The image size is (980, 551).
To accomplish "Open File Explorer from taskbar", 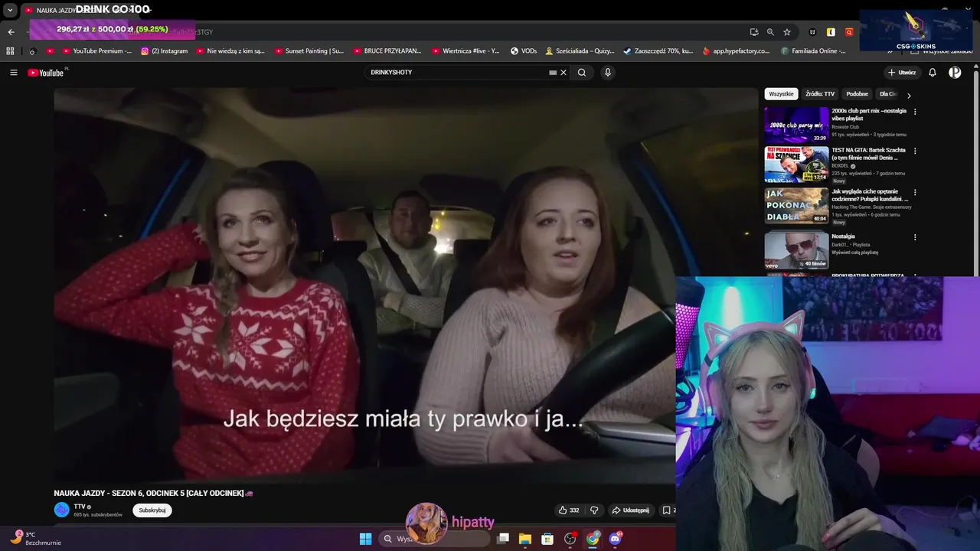I will [x=525, y=539].
